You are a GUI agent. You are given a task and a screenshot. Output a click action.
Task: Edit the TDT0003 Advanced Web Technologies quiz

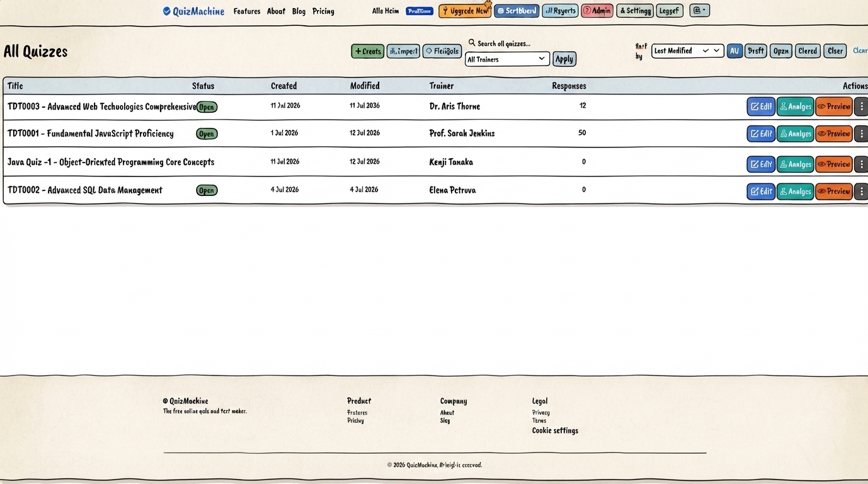pyautogui.click(x=761, y=107)
